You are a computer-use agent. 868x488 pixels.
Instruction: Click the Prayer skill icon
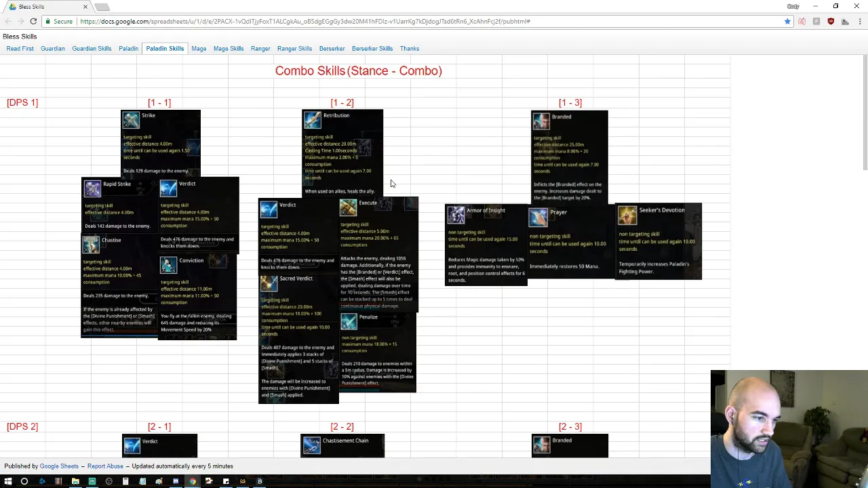(x=538, y=217)
